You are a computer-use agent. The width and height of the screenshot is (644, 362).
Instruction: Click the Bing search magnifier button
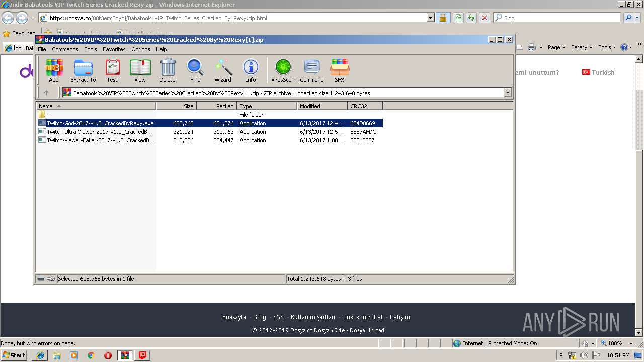[x=628, y=18]
